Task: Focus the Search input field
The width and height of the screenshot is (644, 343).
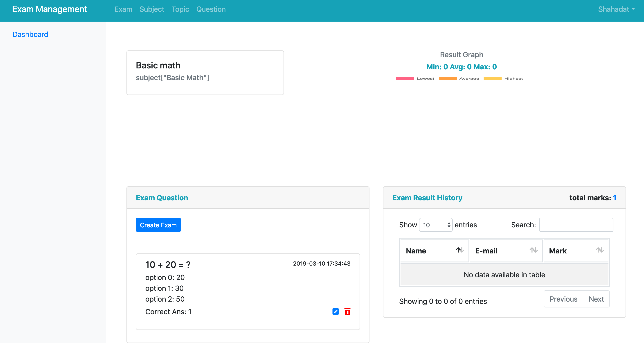Action: (576, 225)
